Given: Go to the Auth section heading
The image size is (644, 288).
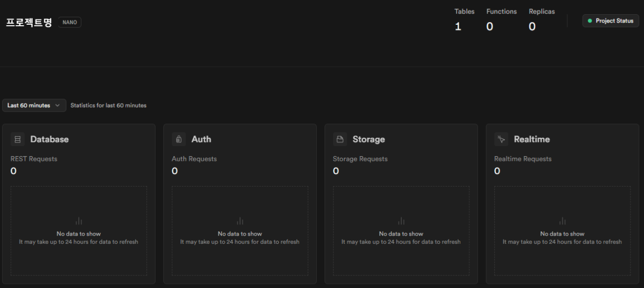Looking at the screenshot, I should coord(201,139).
